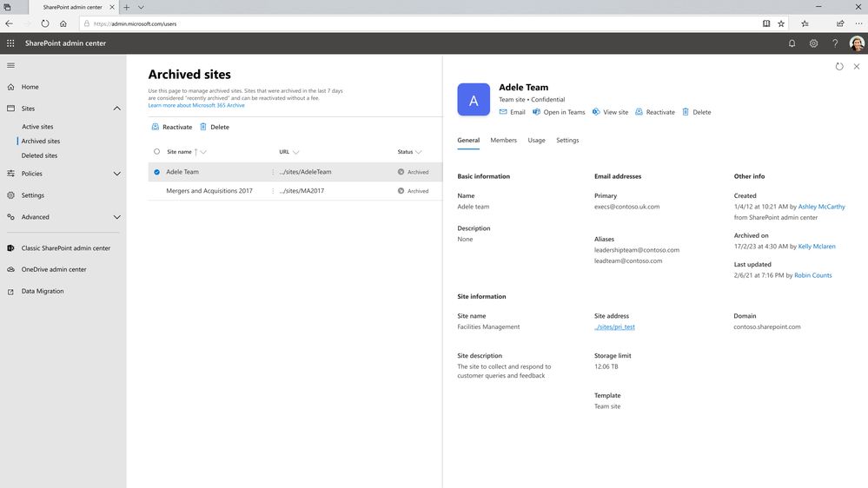Click Archived status of Mergers and Acquisitions
The height and width of the screenshot is (488, 868).
point(413,191)
